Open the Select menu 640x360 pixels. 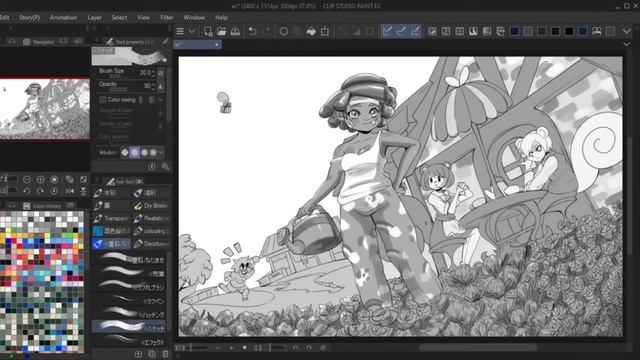tap(119, 18)
